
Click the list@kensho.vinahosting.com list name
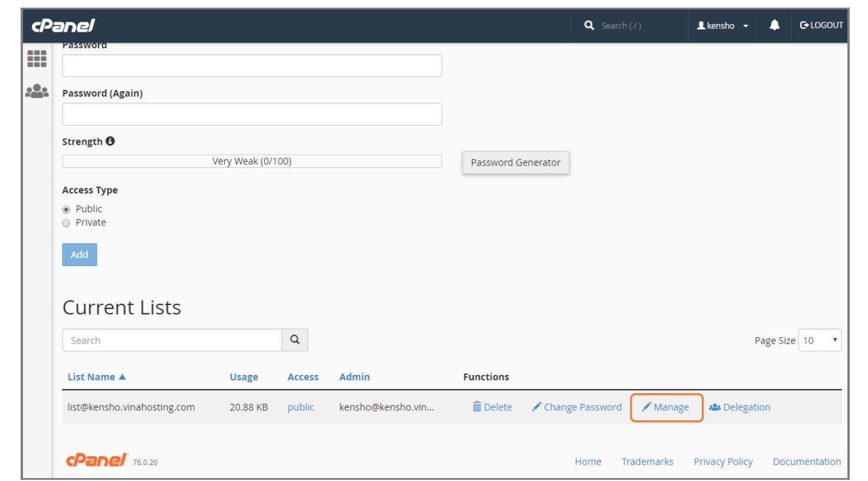[131, 407]
